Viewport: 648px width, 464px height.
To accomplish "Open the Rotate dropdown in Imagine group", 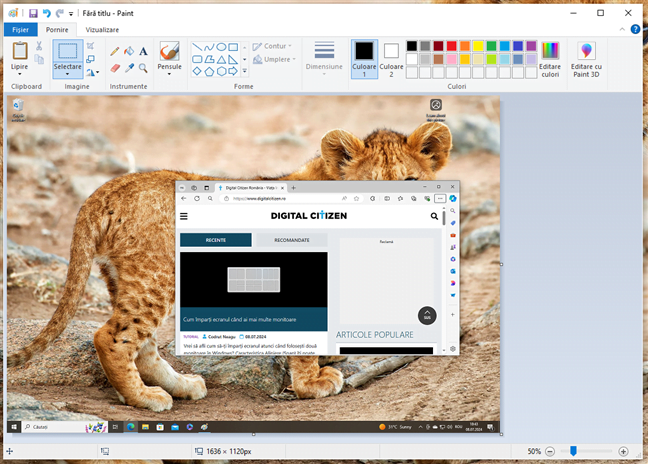I will click(x=93, y=73).
